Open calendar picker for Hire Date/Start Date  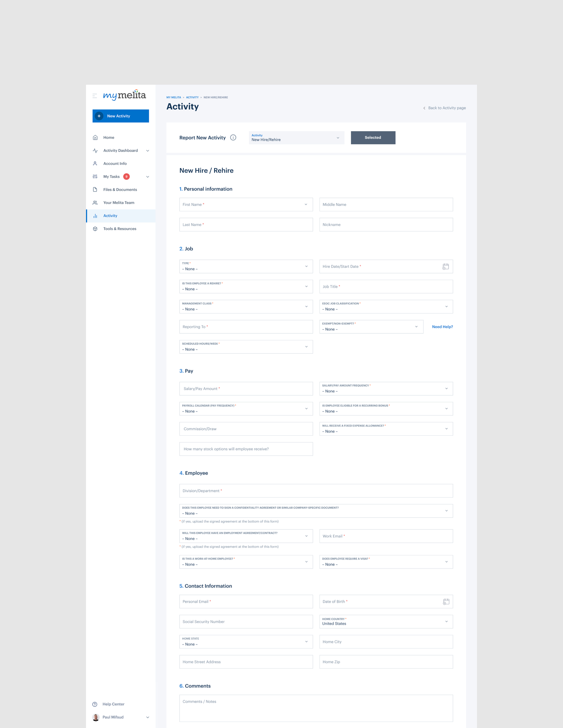click(445, 267)
